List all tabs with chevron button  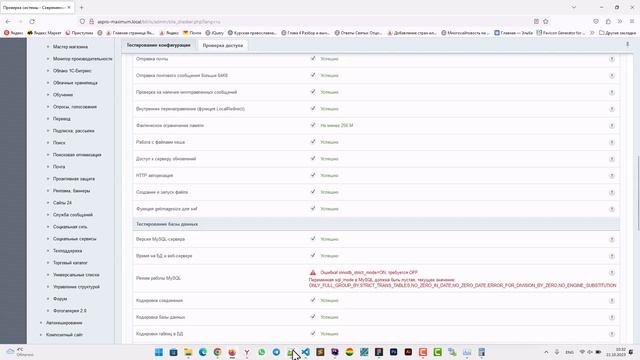click(573, 7)
